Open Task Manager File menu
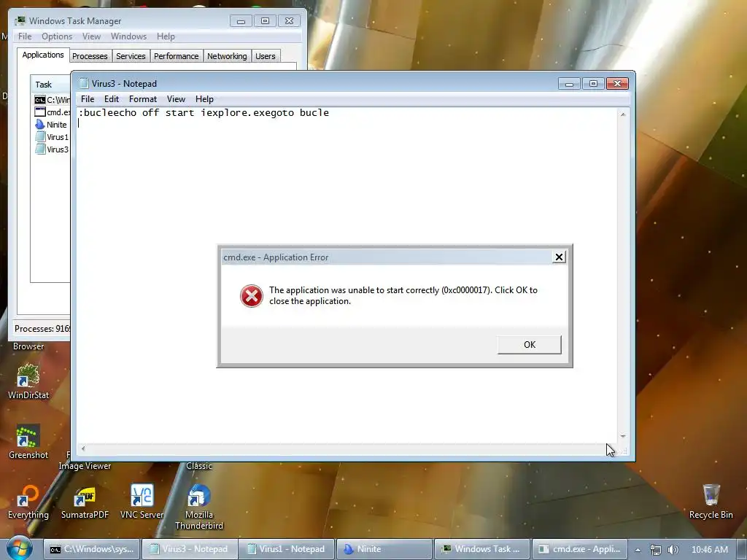This screenshot has width=747, height=560. (25, 36)
